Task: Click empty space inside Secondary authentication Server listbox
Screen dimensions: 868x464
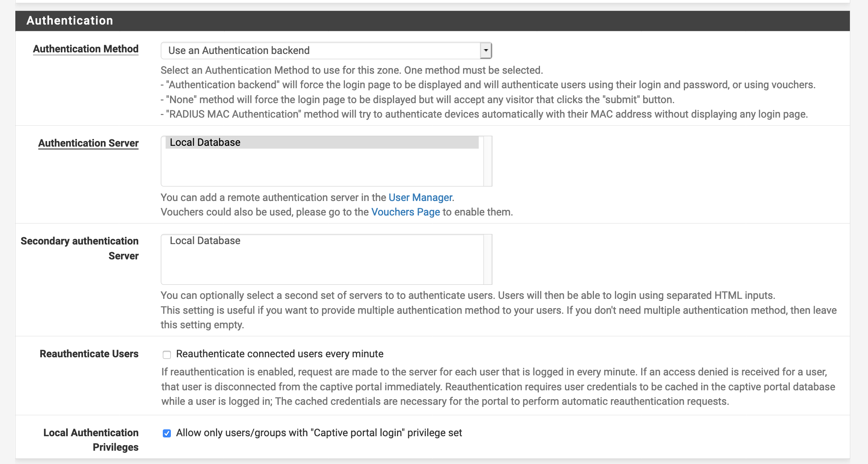Action: tap(322, 266)
